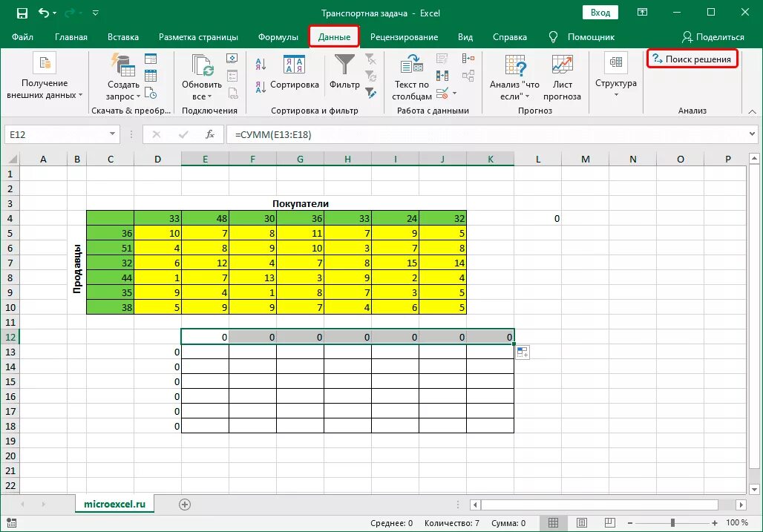This screenshot has height=532, width=763.
Task: Click the Name Box showing E12
Action: [56, 134]
